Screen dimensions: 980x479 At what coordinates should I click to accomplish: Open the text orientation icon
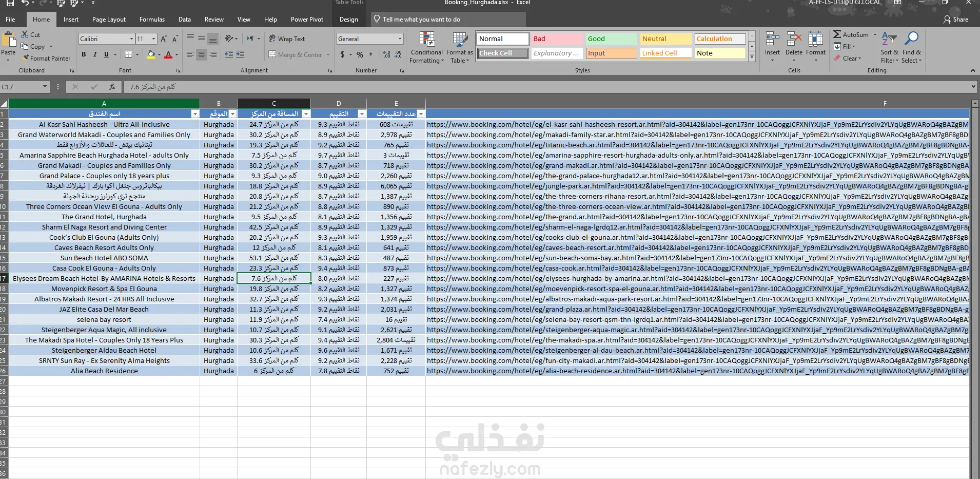pos(229,39)
